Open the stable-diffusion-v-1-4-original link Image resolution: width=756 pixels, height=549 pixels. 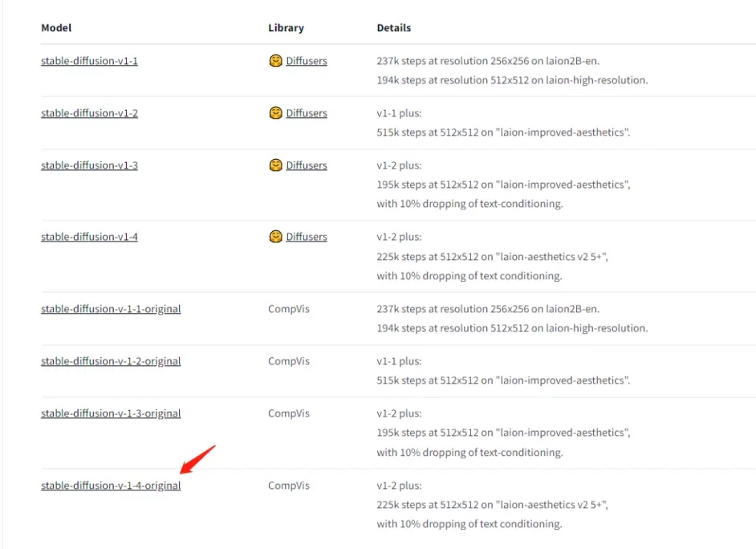111,486
